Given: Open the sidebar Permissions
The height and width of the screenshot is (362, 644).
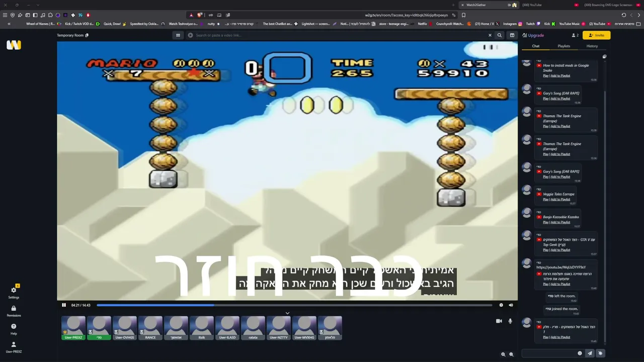Looking at the screenshot, I should (14, 311).
